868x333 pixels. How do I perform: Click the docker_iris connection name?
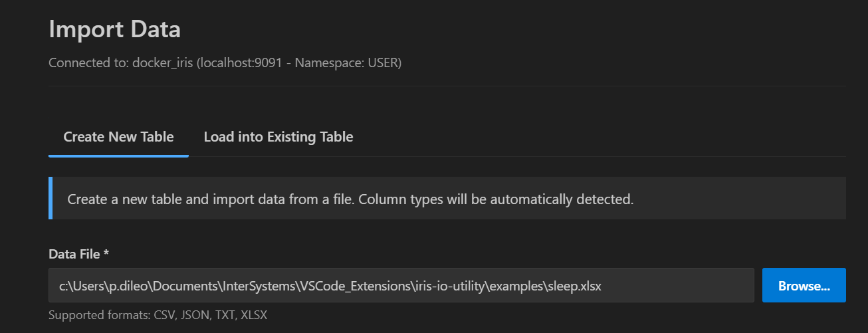(x=162, y=63)
